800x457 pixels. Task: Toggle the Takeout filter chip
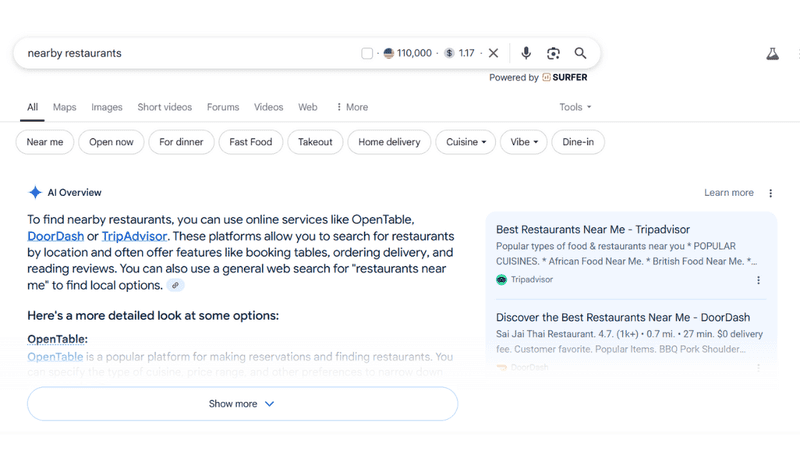click(x=315, y=142)
